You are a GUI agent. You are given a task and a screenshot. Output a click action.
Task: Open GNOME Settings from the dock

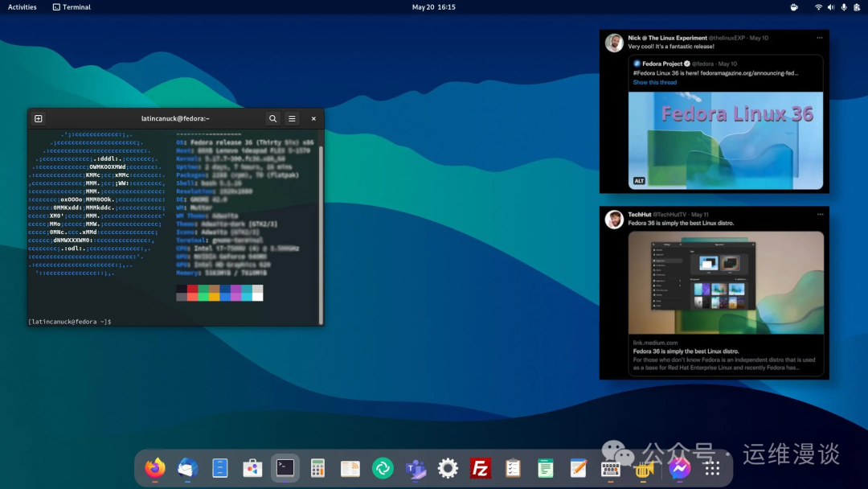coord(448,467)
